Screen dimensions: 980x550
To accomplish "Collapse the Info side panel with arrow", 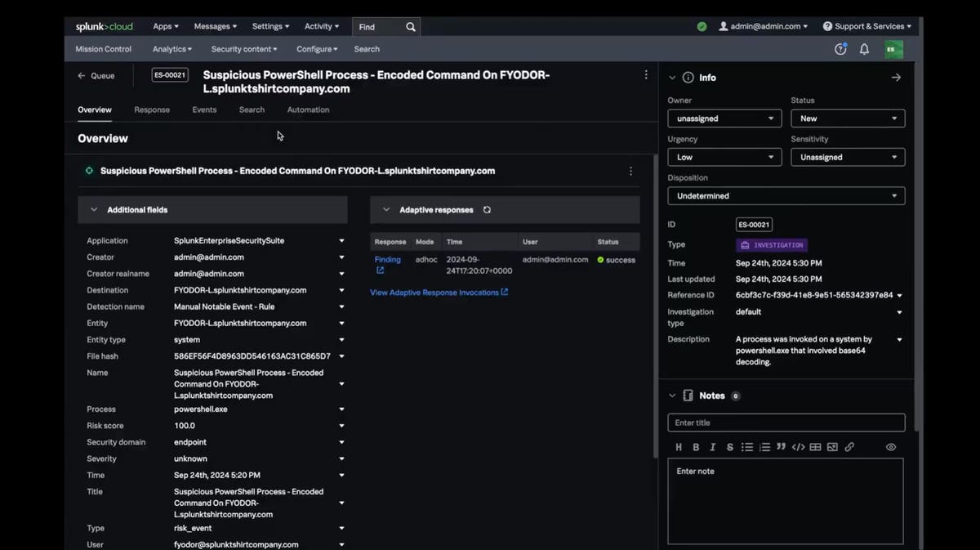I will (896, 78).
